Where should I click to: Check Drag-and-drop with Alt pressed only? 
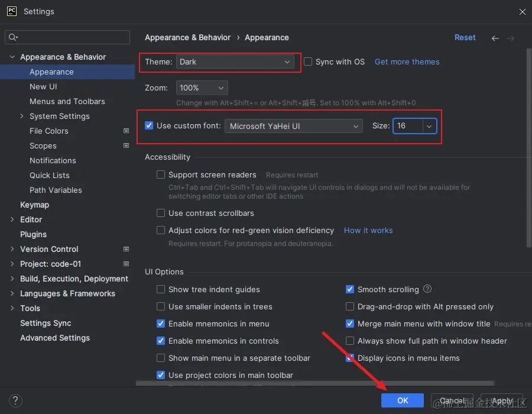pyautogui.click(x=350, y=306)
